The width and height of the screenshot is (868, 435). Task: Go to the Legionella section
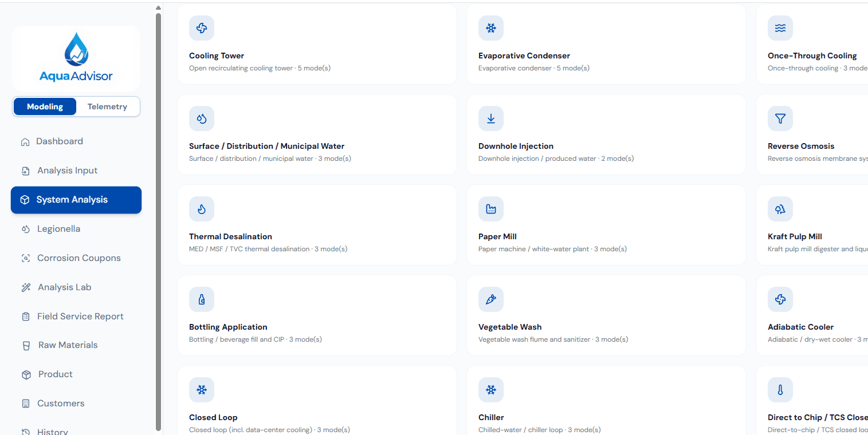(76, 229)
